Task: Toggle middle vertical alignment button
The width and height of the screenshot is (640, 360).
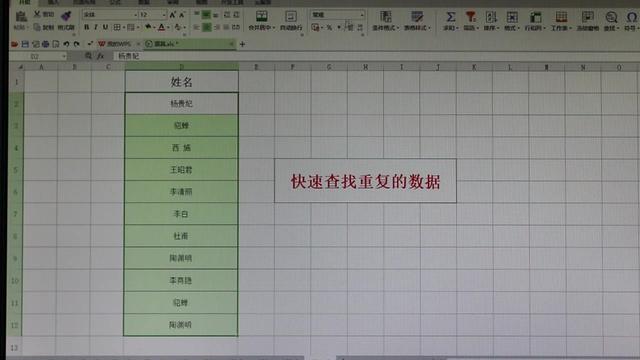Action: (206, 15)
